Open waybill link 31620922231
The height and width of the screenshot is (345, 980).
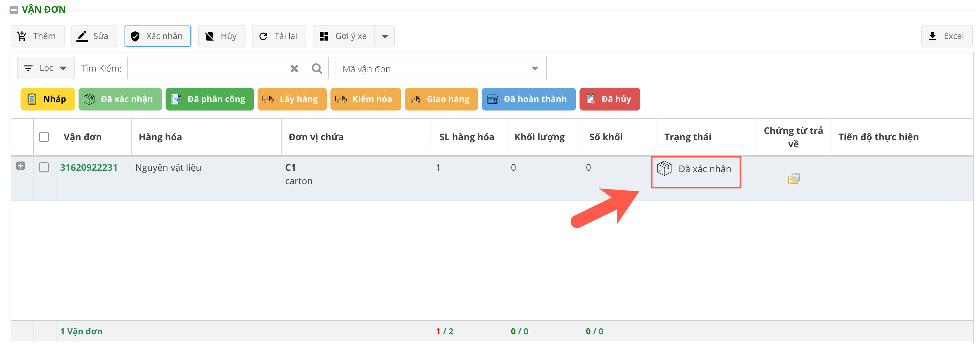[89, 168]
